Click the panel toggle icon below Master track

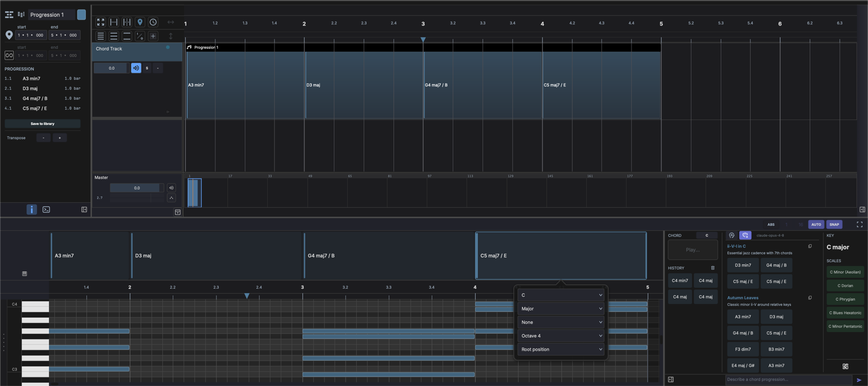(177, 212)
